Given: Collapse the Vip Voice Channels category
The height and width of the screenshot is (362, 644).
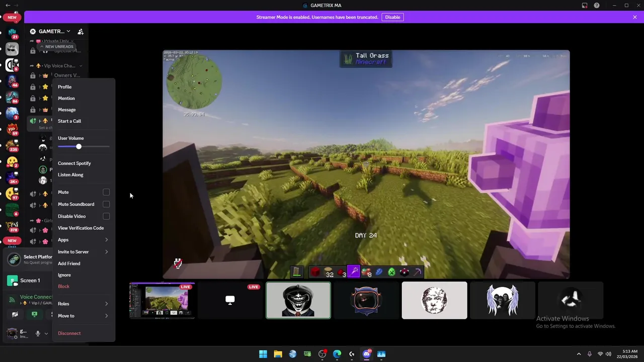Looking at the screenshot, I should [56, 66].
